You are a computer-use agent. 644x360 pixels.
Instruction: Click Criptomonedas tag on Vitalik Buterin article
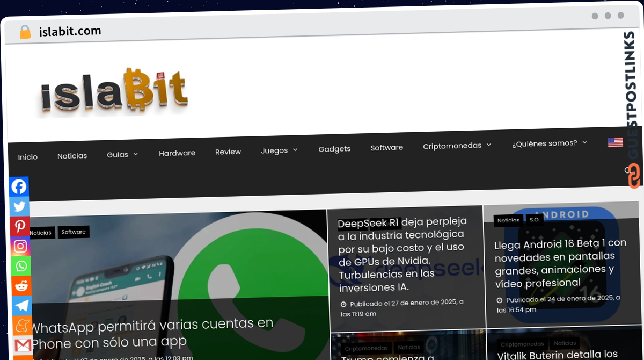pyautogui.click(x=522, y=344)
